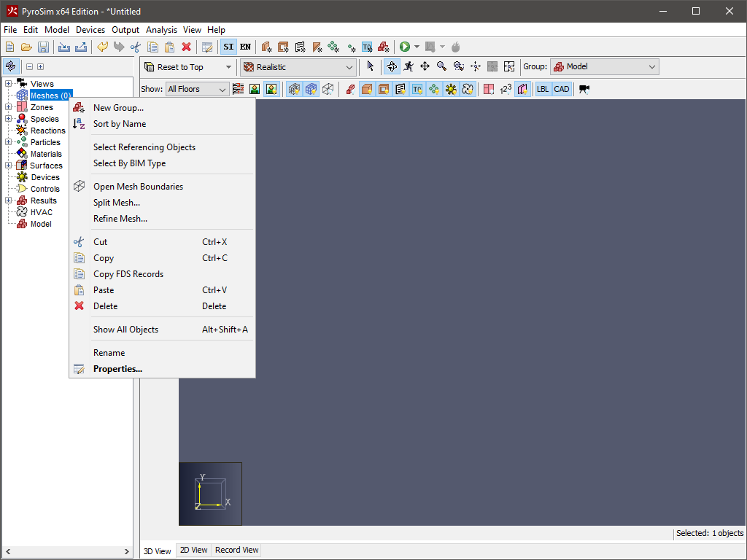Toggle show mesh outlines

294,89
